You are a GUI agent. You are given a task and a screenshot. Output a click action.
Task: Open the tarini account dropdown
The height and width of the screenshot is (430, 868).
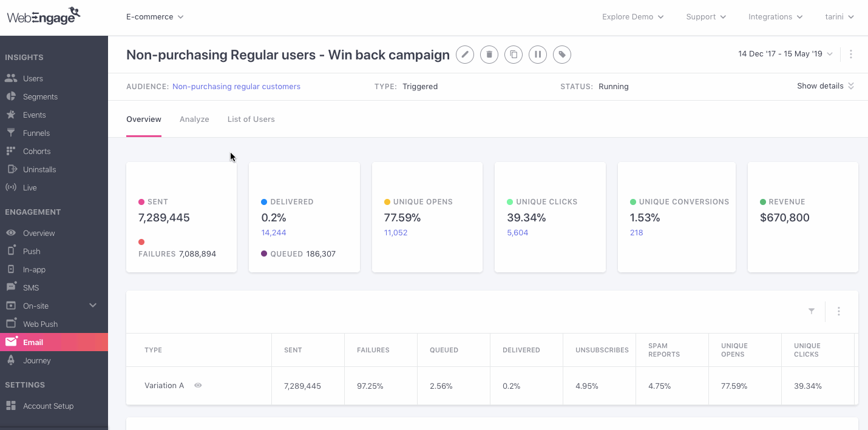(839, 17)
